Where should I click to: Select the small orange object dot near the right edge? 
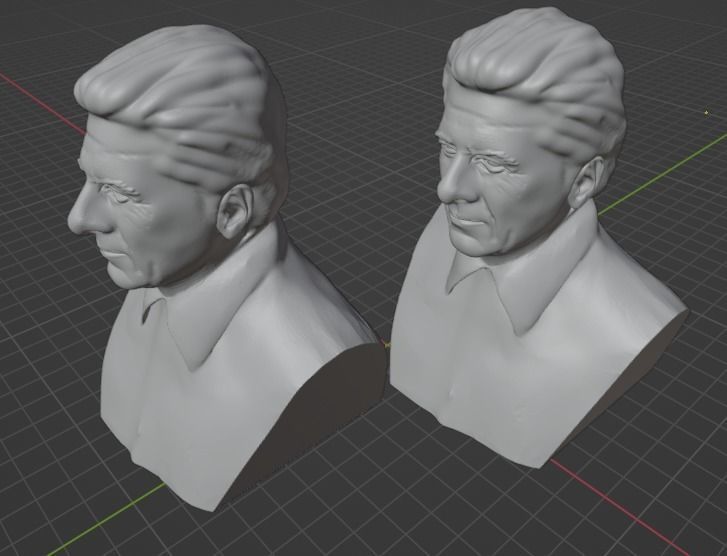pyautogui.click(x=707, y=112)
